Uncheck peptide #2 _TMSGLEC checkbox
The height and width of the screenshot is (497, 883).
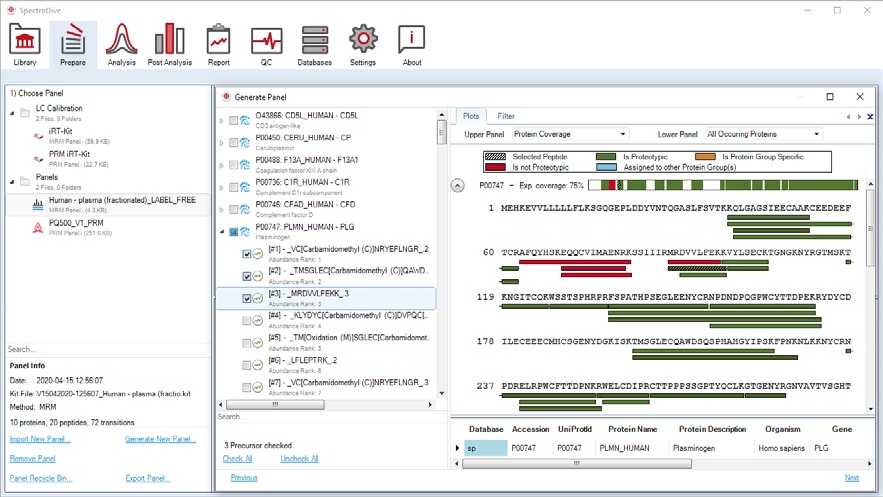pyautogui.click(x=247, y=276)
